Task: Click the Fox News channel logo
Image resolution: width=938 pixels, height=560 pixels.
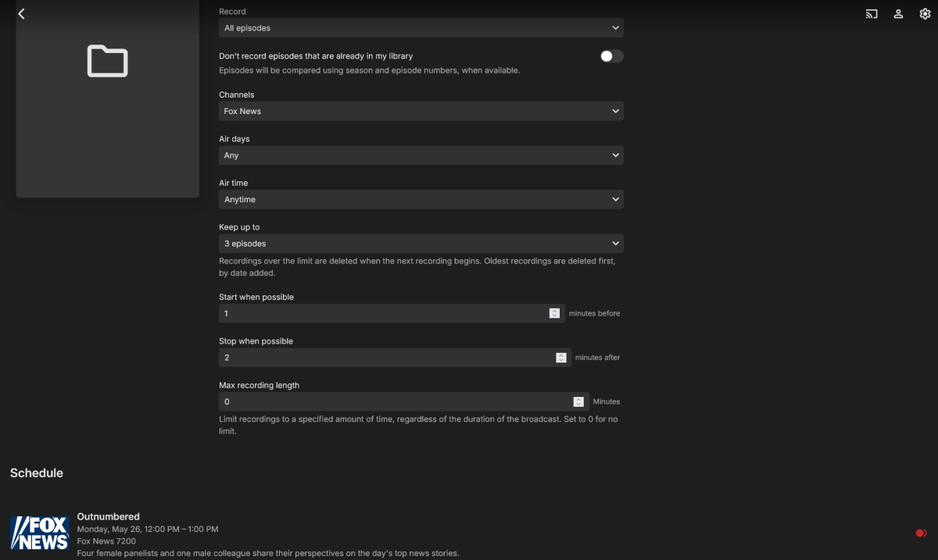Action: 40,532
